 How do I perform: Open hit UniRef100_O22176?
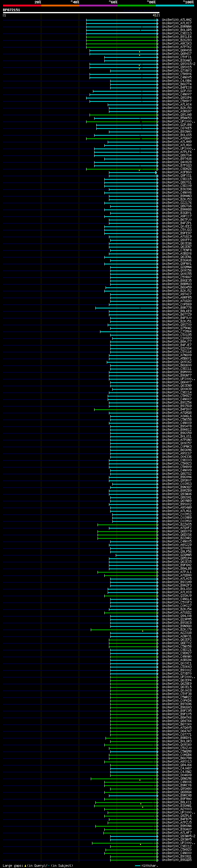(177, 203)
